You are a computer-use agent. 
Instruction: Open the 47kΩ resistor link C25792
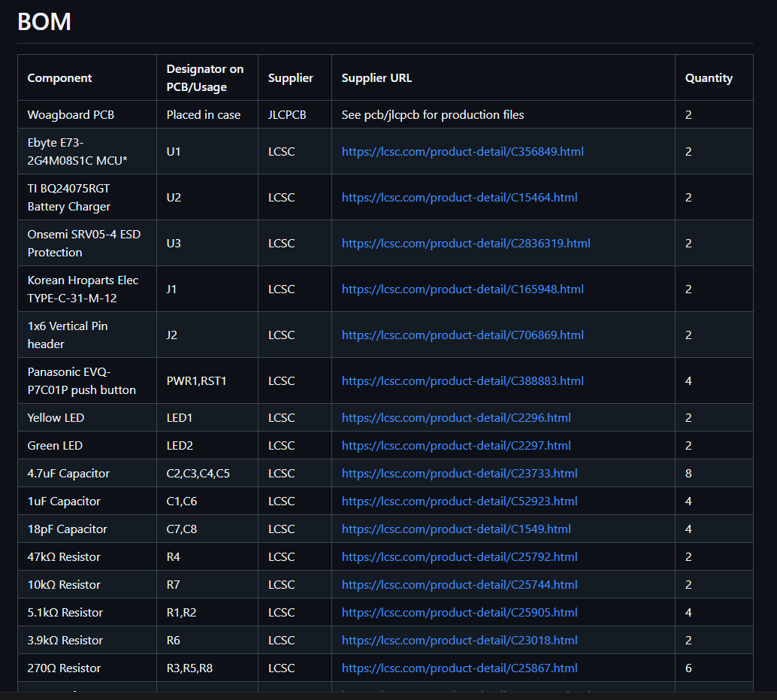459,556
